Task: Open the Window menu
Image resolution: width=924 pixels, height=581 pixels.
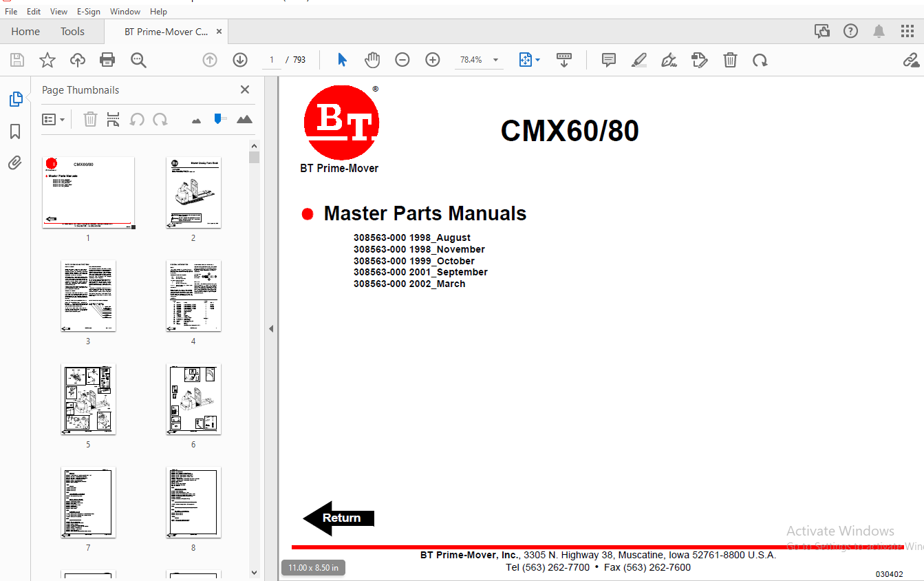Action: (125, 12)
